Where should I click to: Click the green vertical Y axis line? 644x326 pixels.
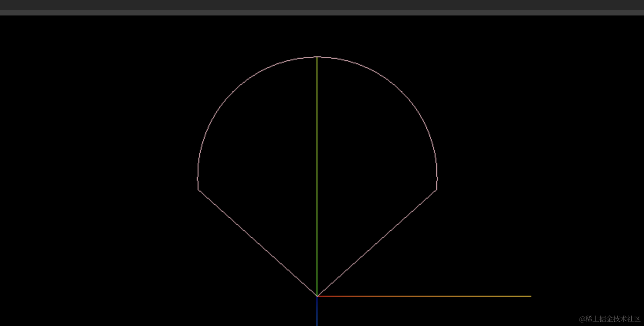point(317,176)
